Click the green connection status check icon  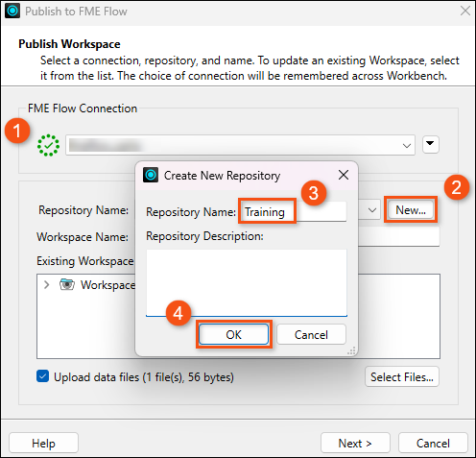pyautogui.click(x=48, y=145)
